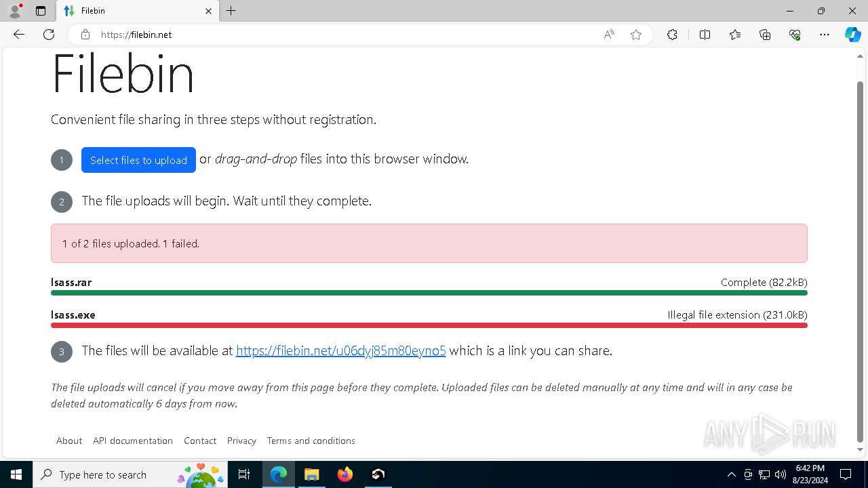Click the scrollbar up arrow
Image resolution: width=868 pixels, height=488 pixels.
(860, 56)
